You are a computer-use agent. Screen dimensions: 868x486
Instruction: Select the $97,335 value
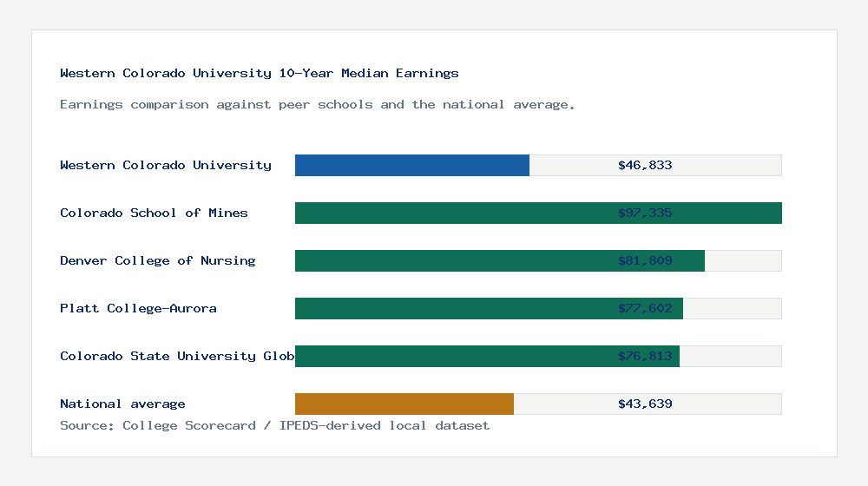pos(645,213)
